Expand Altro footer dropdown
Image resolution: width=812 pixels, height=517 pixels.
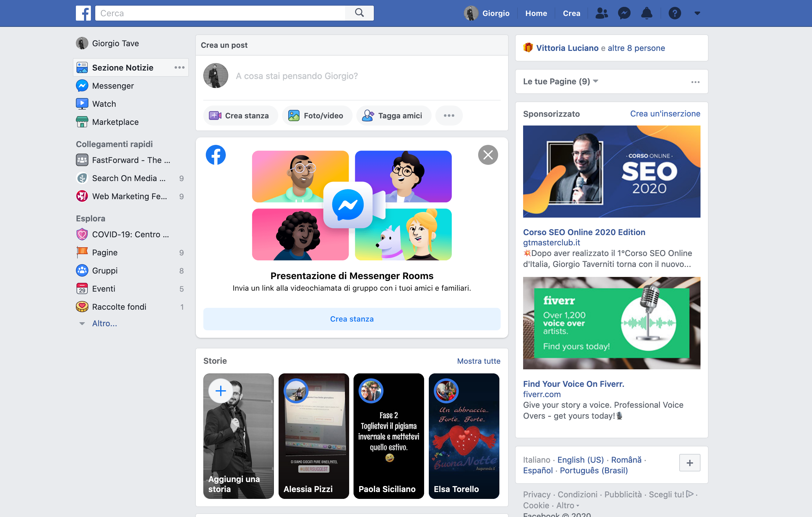(567, 505)
